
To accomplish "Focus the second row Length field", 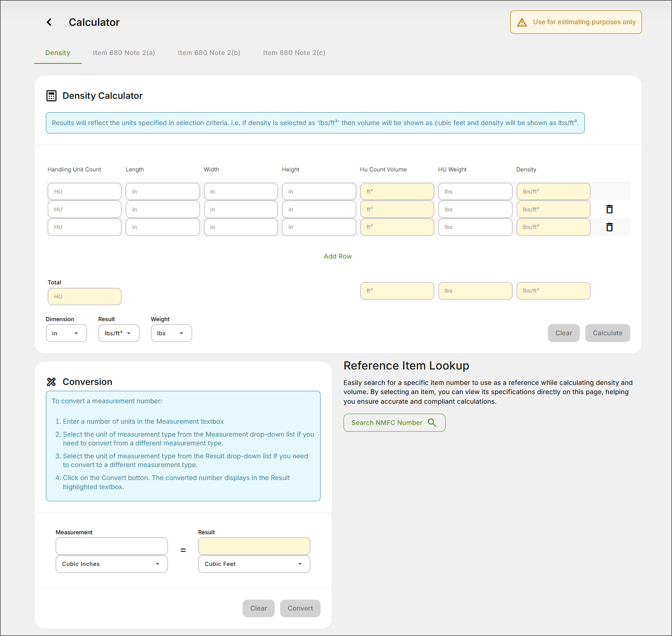I will 163,209.
